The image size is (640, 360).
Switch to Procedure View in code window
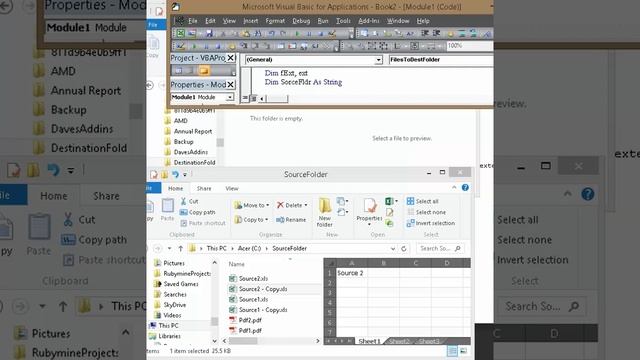245,98
